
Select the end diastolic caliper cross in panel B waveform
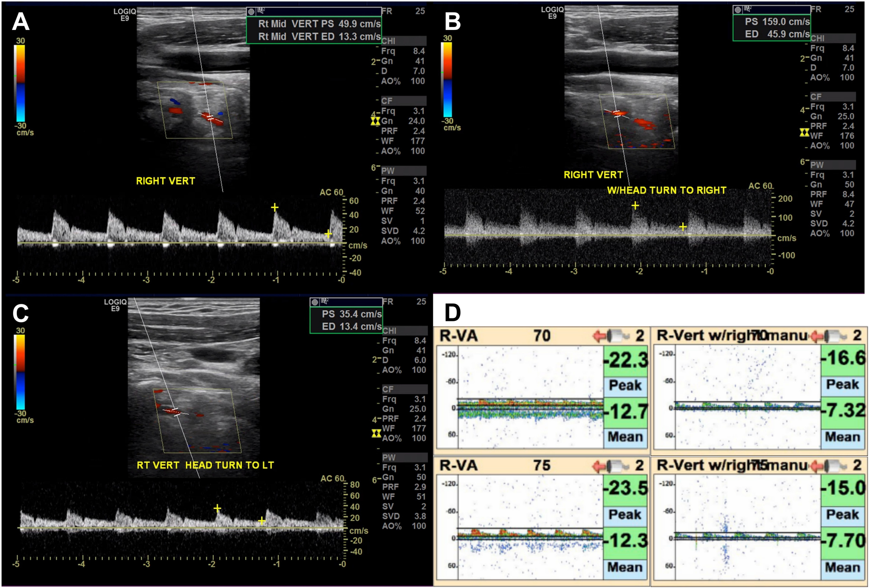[682, 226]
